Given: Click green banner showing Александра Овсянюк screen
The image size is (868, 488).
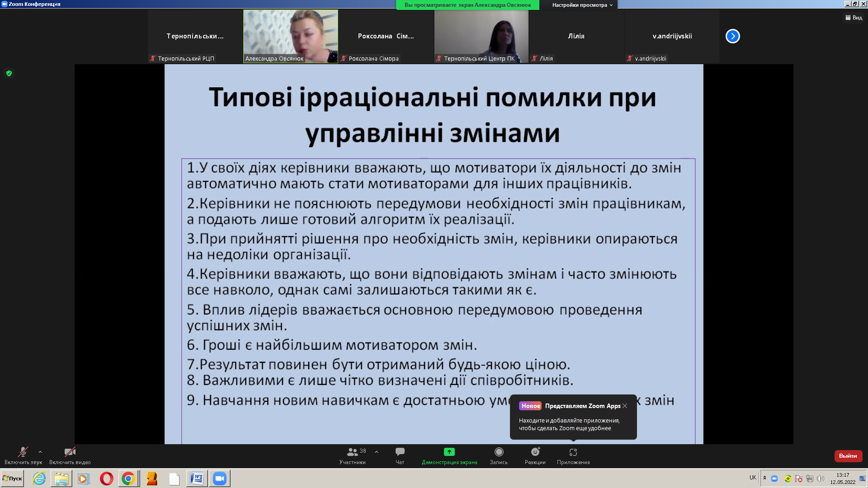Looking at the screenshot, I should tap(467, 5).
